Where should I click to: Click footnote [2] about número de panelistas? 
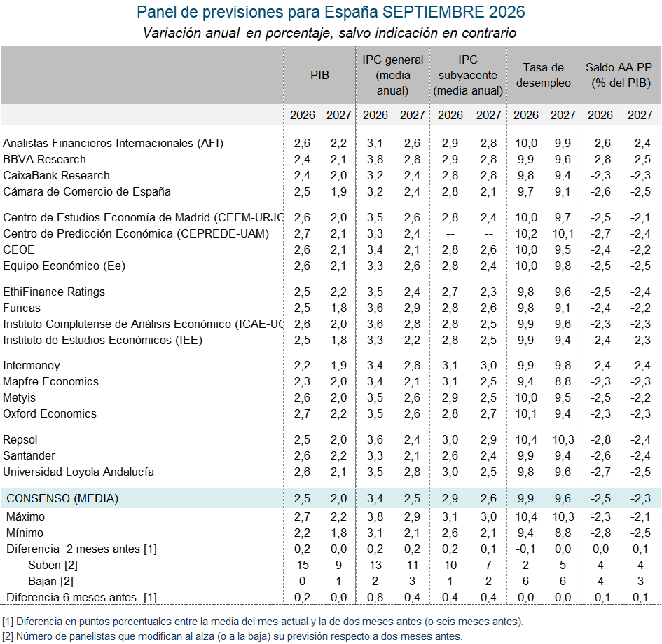coord(232,636)
